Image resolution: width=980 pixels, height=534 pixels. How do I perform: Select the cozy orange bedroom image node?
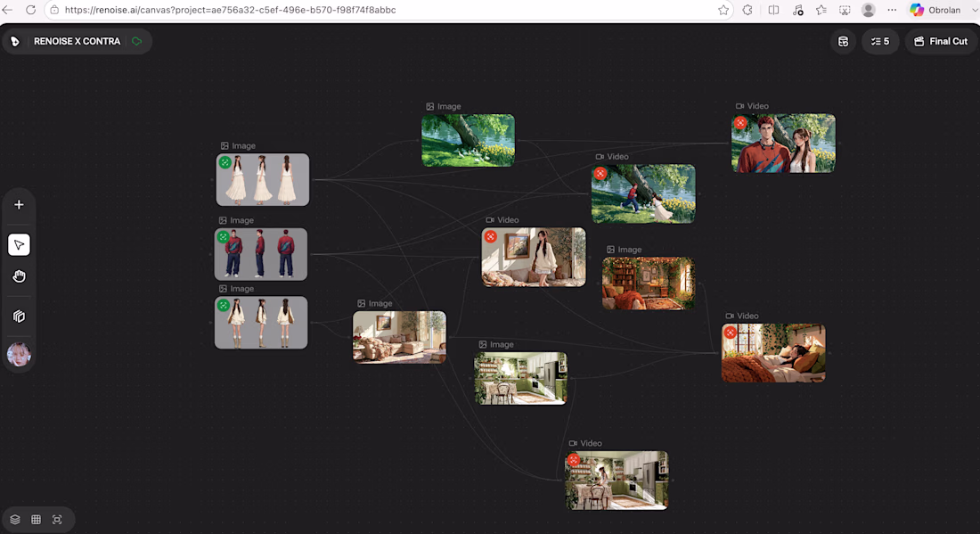pyautogui.click(x=648, y=283)
